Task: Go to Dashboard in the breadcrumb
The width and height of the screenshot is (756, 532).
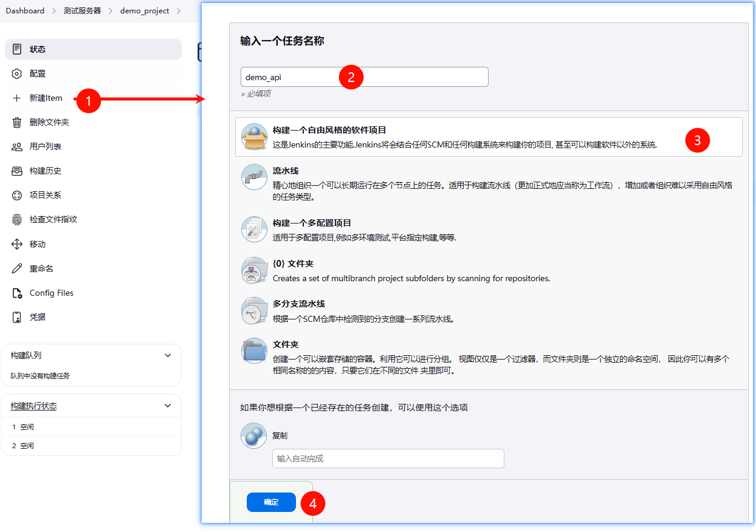Action: 25,11
